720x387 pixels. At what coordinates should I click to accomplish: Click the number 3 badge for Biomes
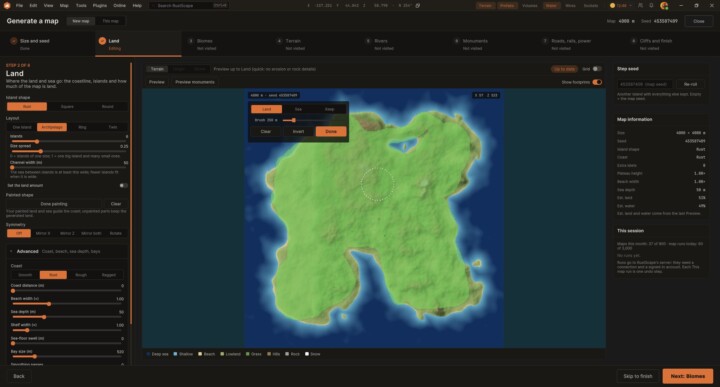tap(191, 41)
